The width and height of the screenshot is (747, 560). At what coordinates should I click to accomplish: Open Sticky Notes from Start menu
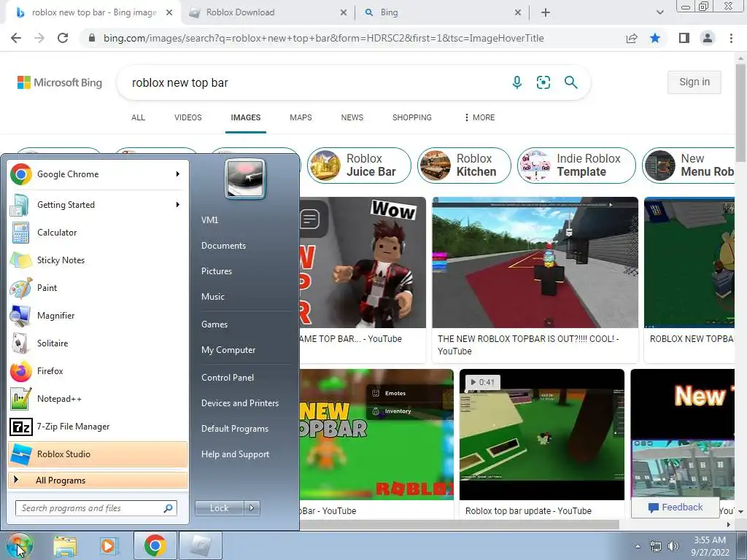pos(98,260)
